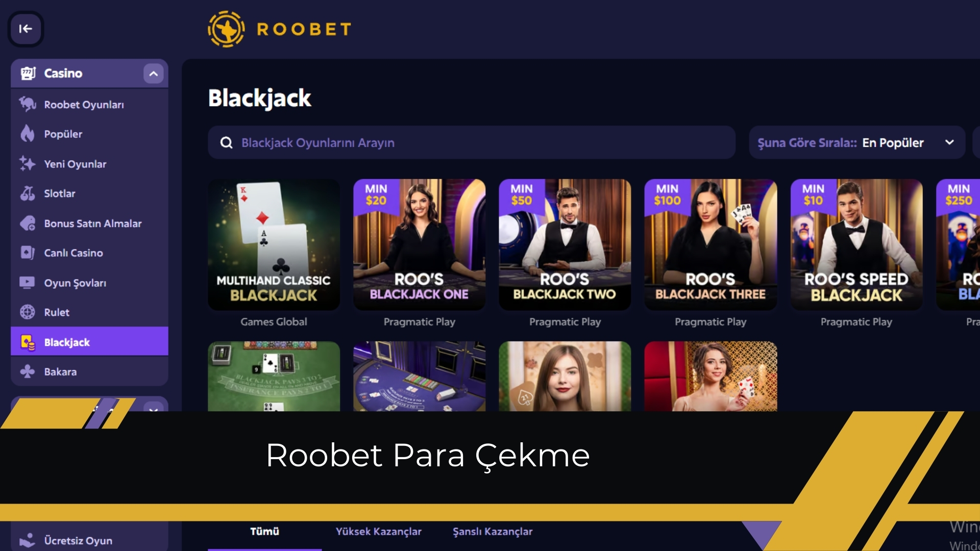Open the Şanslı Kazançlar tab
This screenshot has width=980, height=551.
493,532
